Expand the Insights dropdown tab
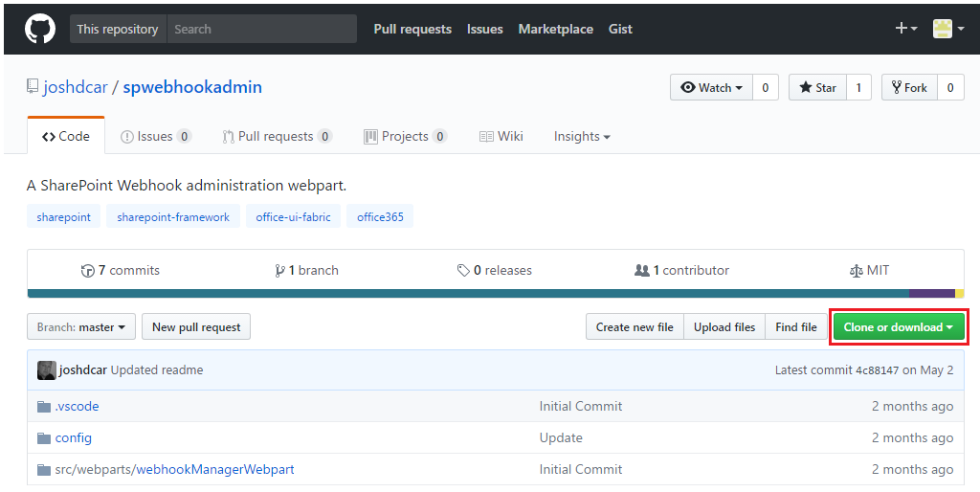The width and height of the screenshot is (980, 492). pos(582,136)
